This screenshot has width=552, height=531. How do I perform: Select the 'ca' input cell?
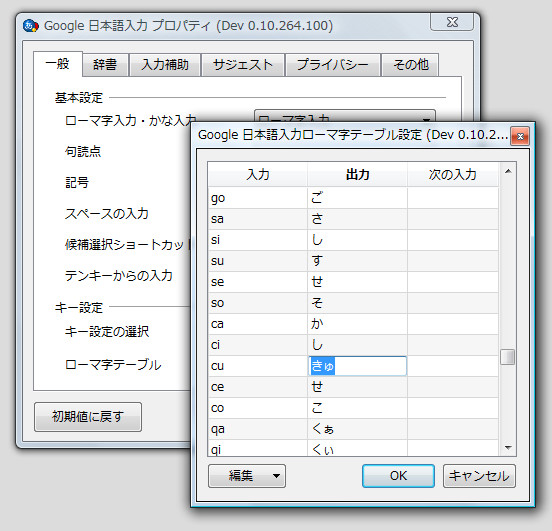pyautogui.click(x=258, y=324)
